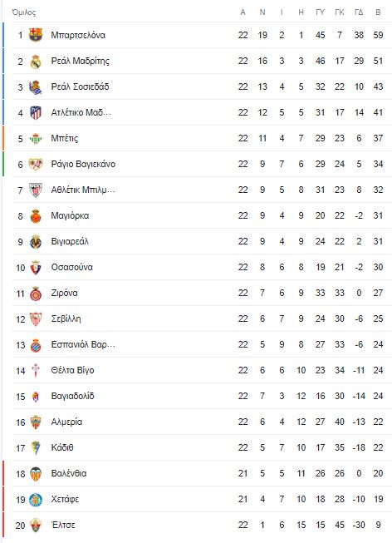Click the Μαγιόρκα team name
Image resolution: width=392 pixels, height=543 pixels.
click(x=70, y=215)
